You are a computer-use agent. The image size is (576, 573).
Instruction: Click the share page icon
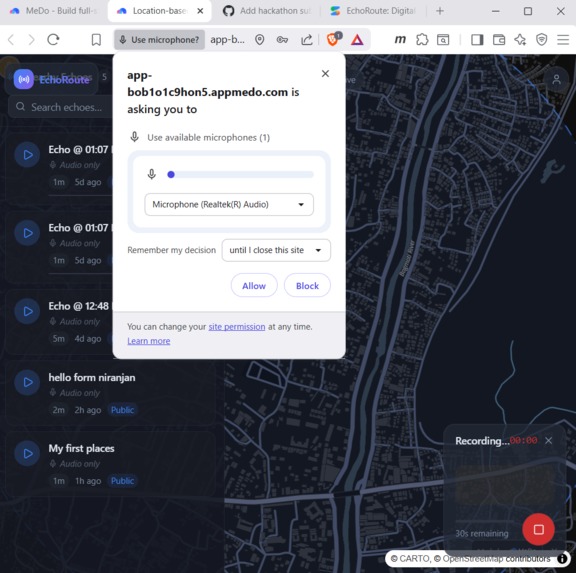pos(307,40)
